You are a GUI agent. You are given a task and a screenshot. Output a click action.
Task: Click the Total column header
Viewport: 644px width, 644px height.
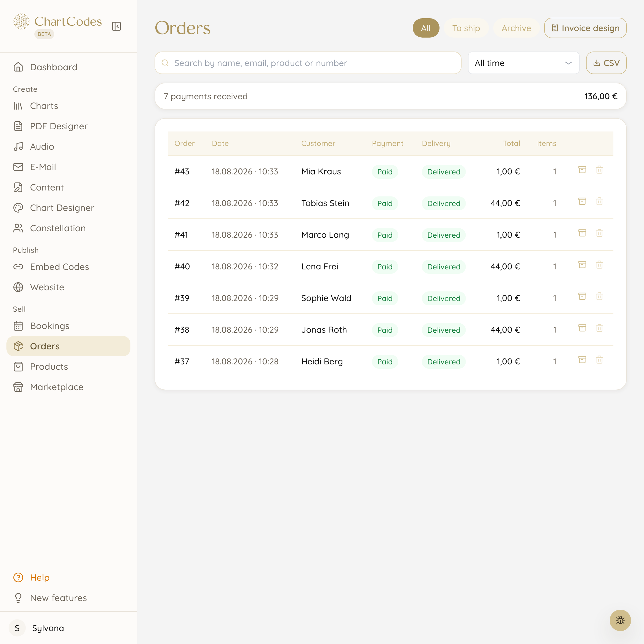tap(511, 143)
